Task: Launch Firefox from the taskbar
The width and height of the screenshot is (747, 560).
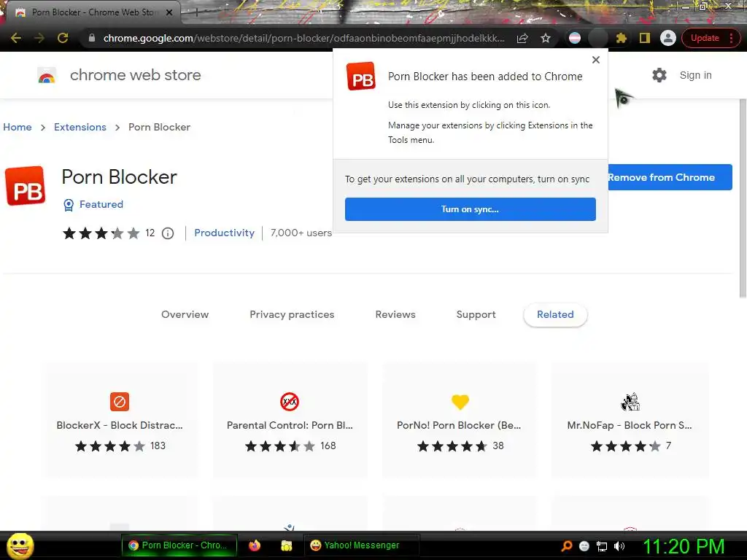Action: point(255,545)
